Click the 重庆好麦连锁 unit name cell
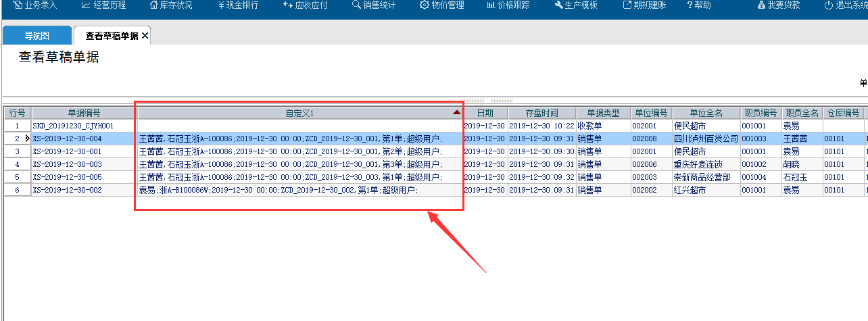 click(706, 164)
